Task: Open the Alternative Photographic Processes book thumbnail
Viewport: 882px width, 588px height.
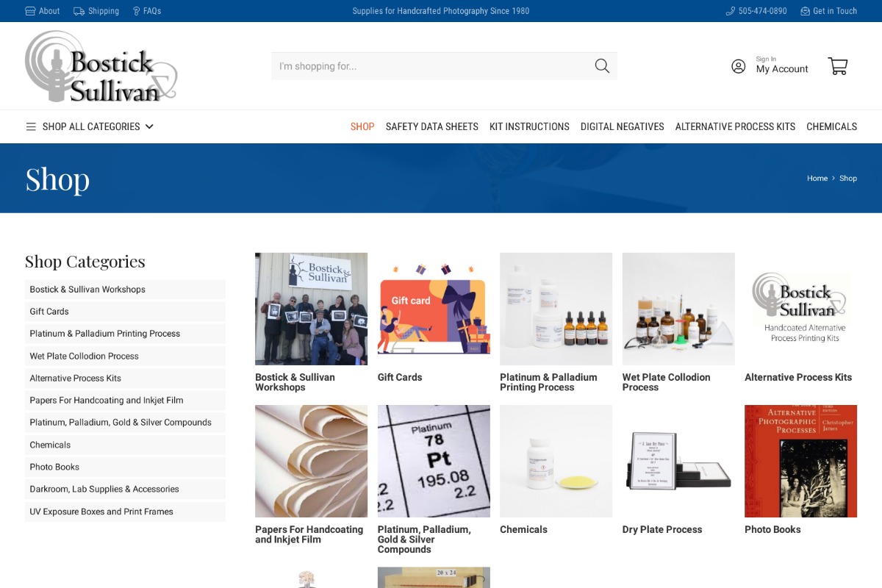Action: [x=800, y=461]
